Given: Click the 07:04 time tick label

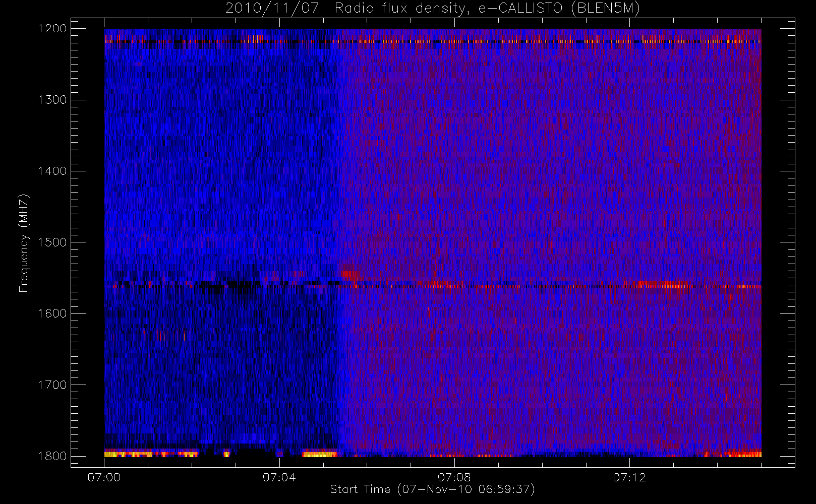Looking at the screenshot, I should point(279,477).
